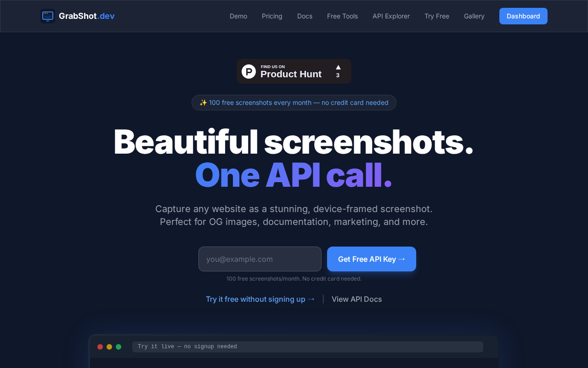Click the red dot in demo window
The width and height of the screenshot is (588, 368).
(100, 347)
